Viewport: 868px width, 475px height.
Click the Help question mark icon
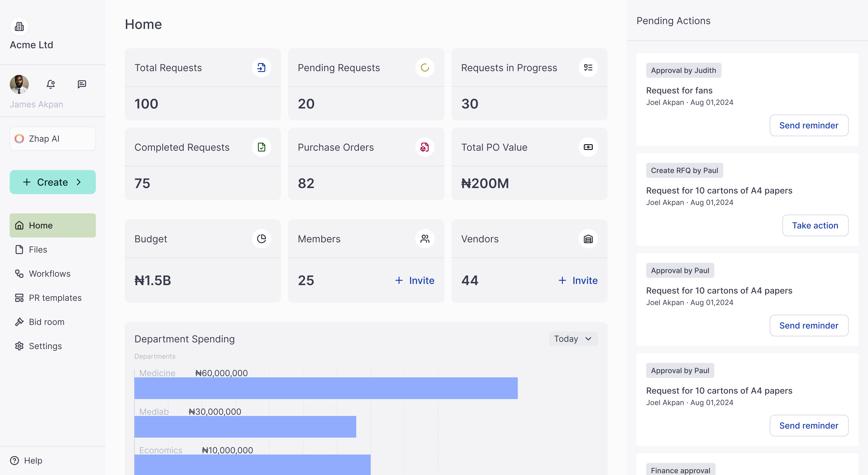coord(14,461)
